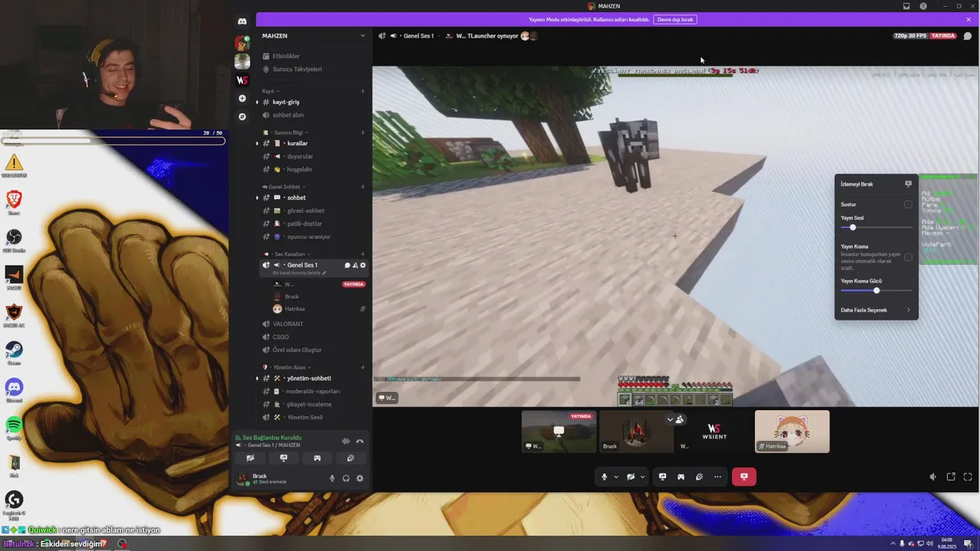Click Devre dışı bırak button
The width and height of the screenshot is (980, 551).
pos(675,19)
